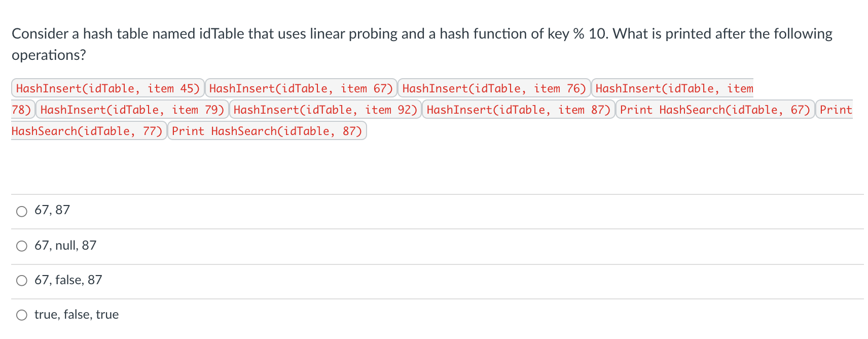Select the radio button for "67, 87"
The width and height of the screenshot is (868, 339).
pos(22,211)
